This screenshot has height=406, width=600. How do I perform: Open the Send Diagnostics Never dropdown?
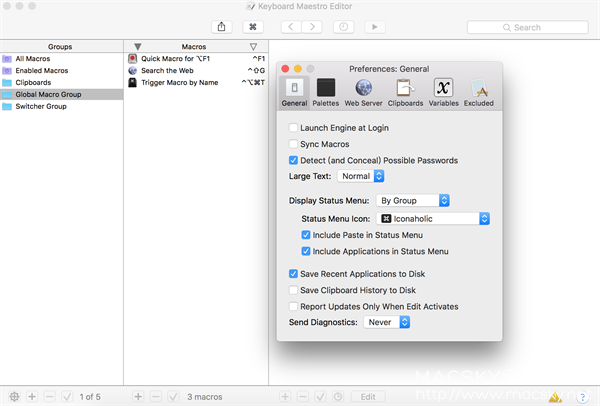point(386,322)
